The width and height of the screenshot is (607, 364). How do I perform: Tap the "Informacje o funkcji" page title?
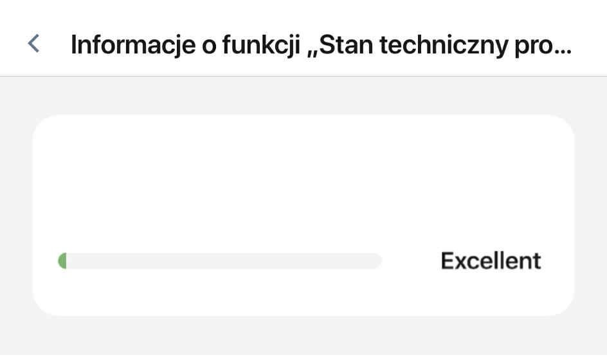320,44
